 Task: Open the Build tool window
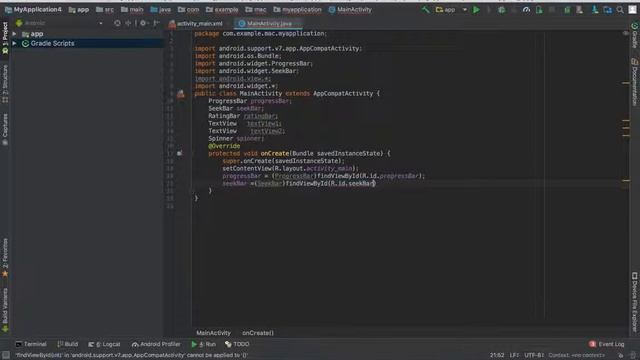(x=67, y=344)
